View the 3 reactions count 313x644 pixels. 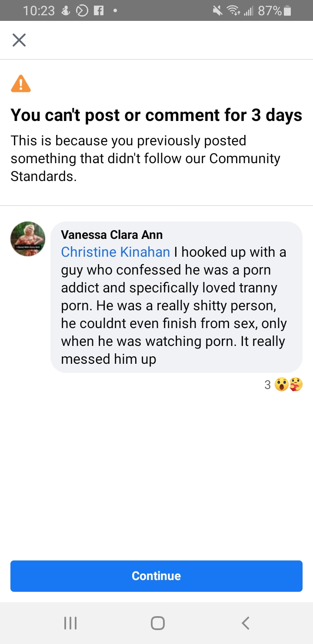267,385
